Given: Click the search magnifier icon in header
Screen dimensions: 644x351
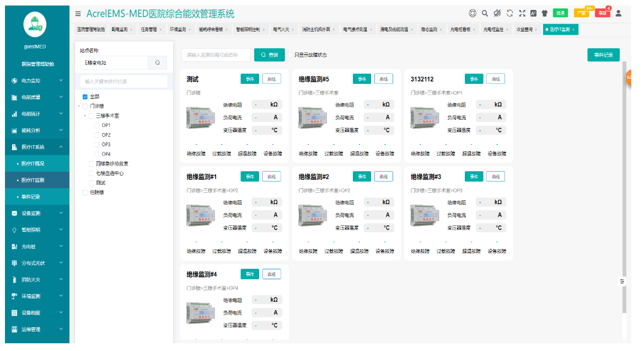Looking at the screenshot, I should [x=485, y=13].
